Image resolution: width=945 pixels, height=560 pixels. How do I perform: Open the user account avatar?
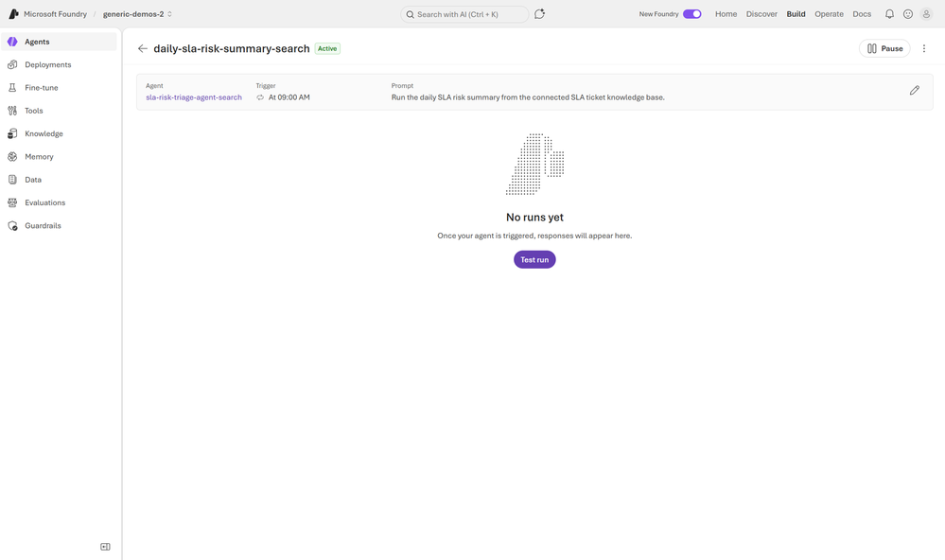[926, 14]
